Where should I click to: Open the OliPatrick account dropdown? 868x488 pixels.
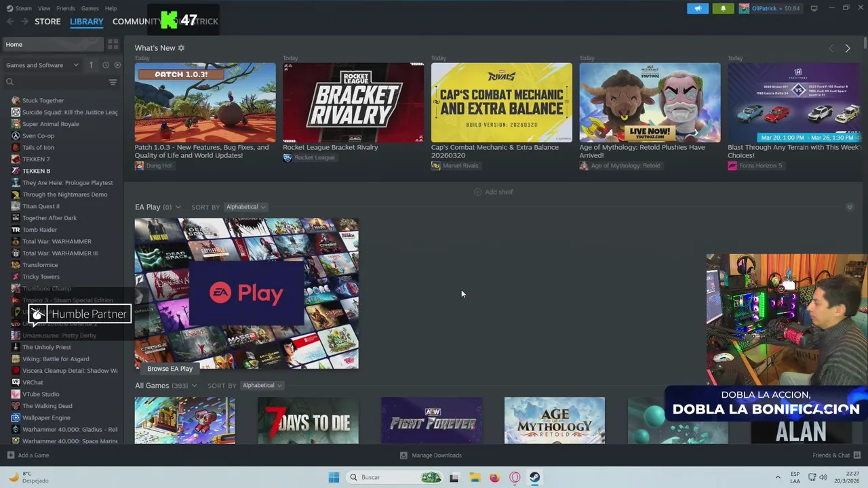click(x=770, y=8)
